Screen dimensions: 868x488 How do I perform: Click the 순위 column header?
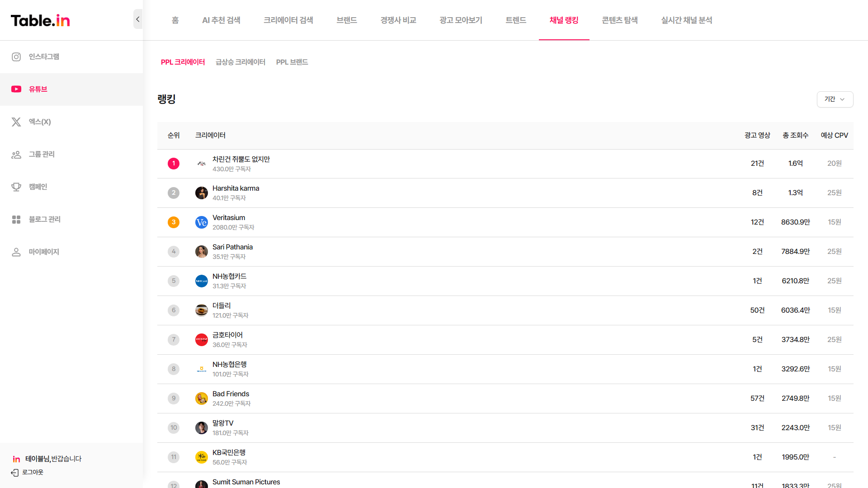tap(174, 136)
